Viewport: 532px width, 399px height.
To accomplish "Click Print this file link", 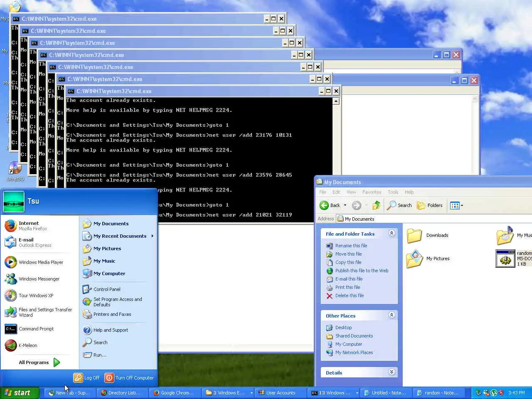I will coord(347,287).
